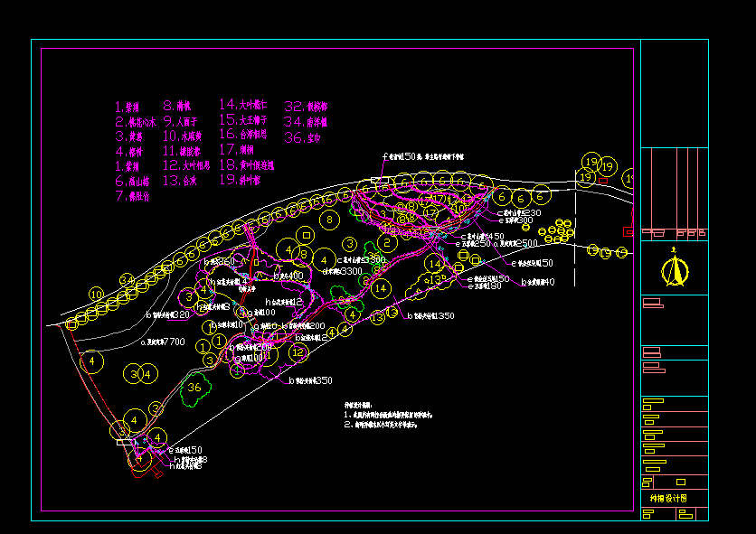
Task: Select the green tree cluster labeled 36 near the bottom left
Action: [x=195, y=388]
